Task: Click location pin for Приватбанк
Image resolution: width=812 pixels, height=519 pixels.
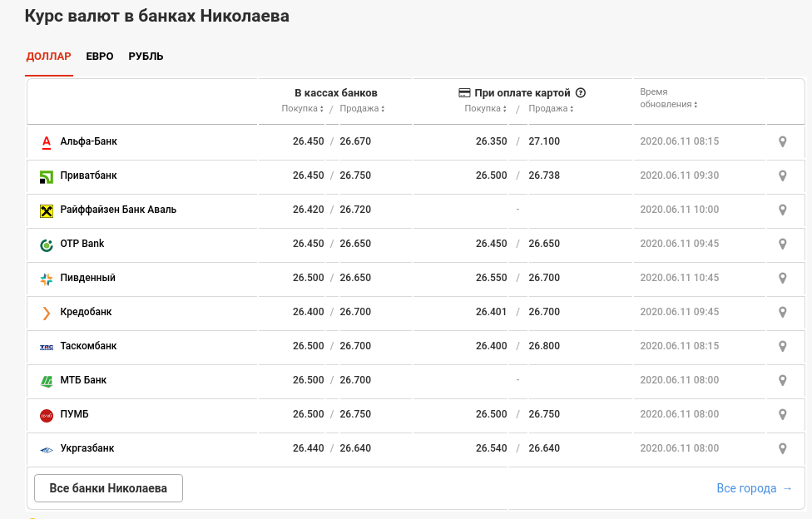Action: [783, 175]
